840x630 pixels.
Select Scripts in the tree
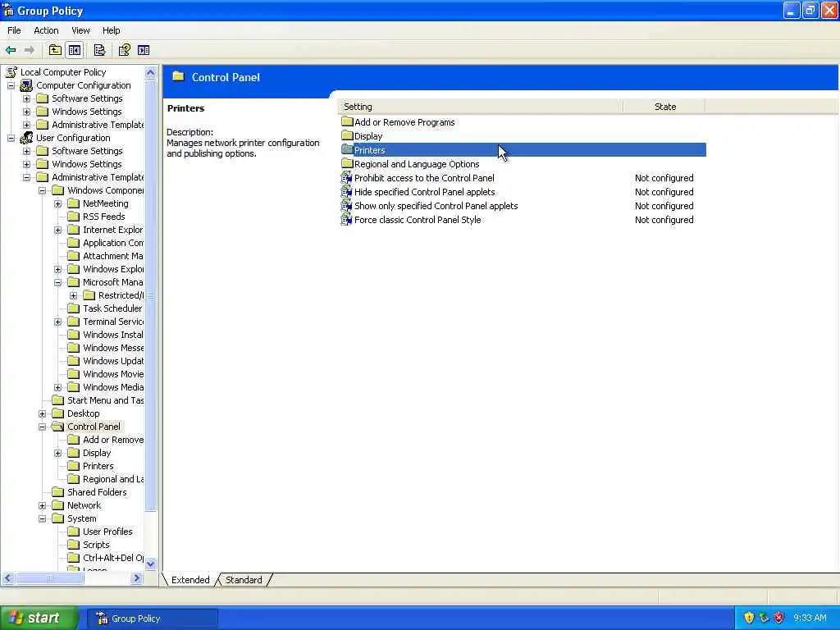(x=96, y=545)
